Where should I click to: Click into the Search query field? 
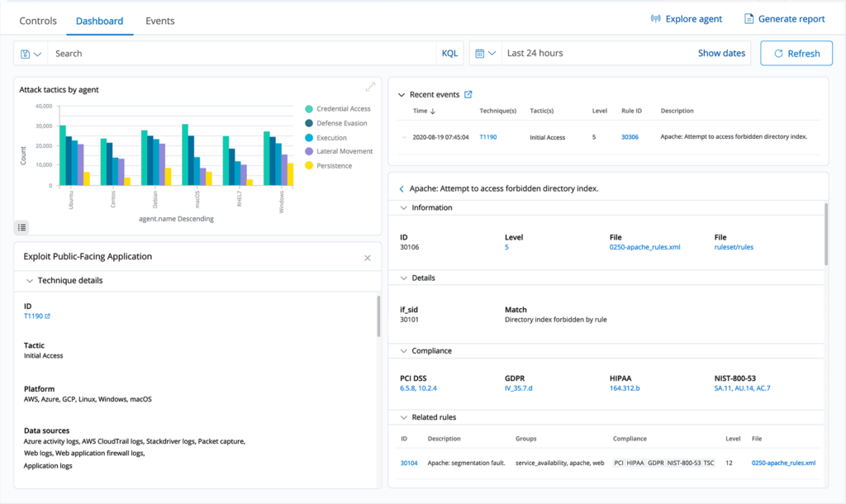click(240, 54)
